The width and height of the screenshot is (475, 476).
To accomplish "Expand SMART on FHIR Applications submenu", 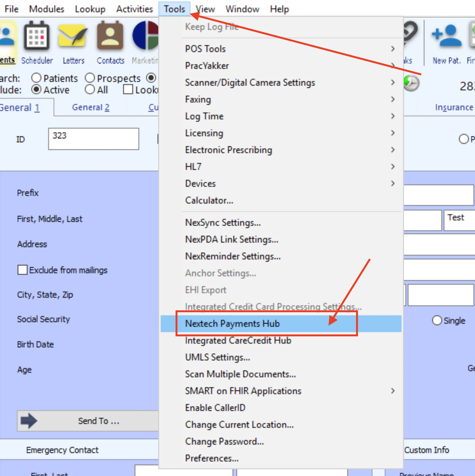I will tap(281, 391).
